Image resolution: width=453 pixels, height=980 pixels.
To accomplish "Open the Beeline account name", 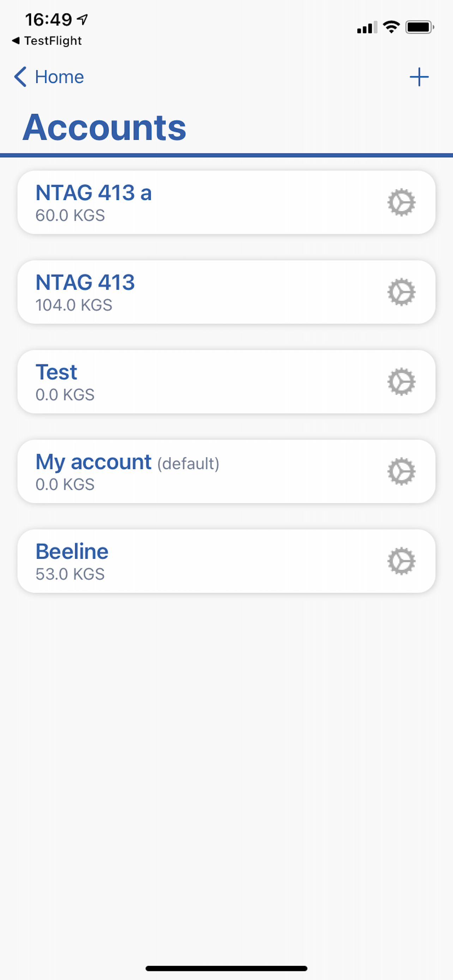I will pos(72,552).
